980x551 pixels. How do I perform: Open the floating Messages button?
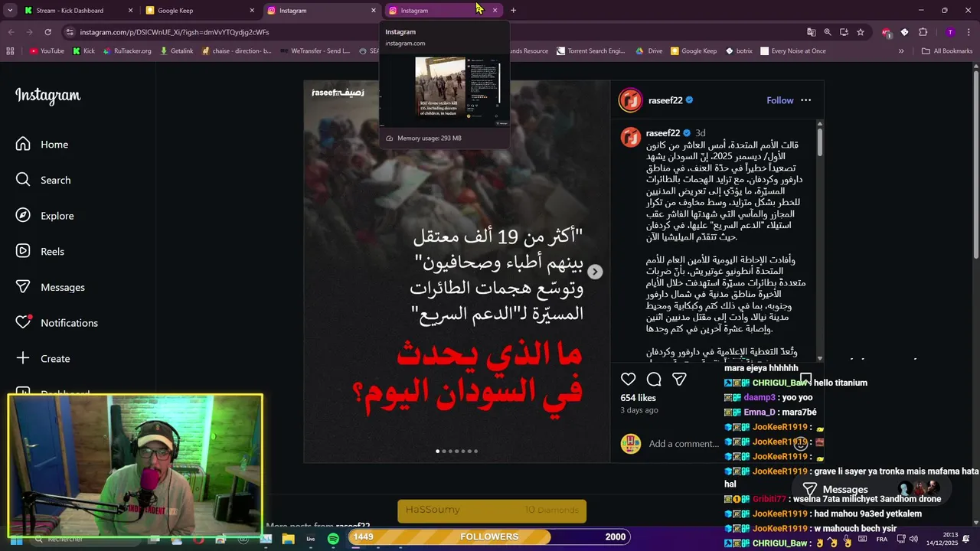click(x=874, y=489)
